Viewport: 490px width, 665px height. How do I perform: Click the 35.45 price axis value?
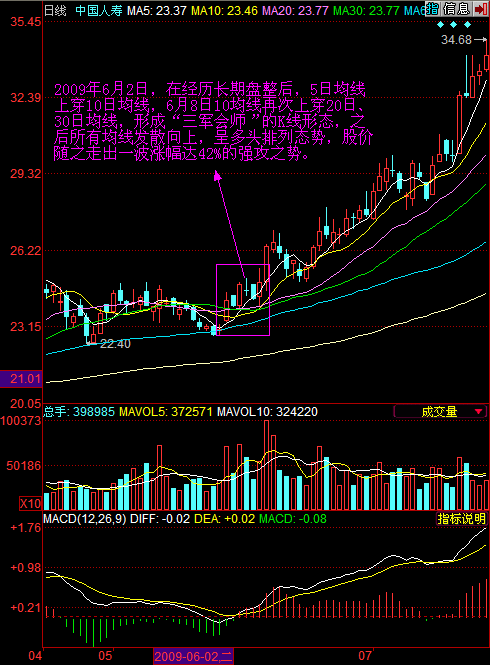pos(26,21)
